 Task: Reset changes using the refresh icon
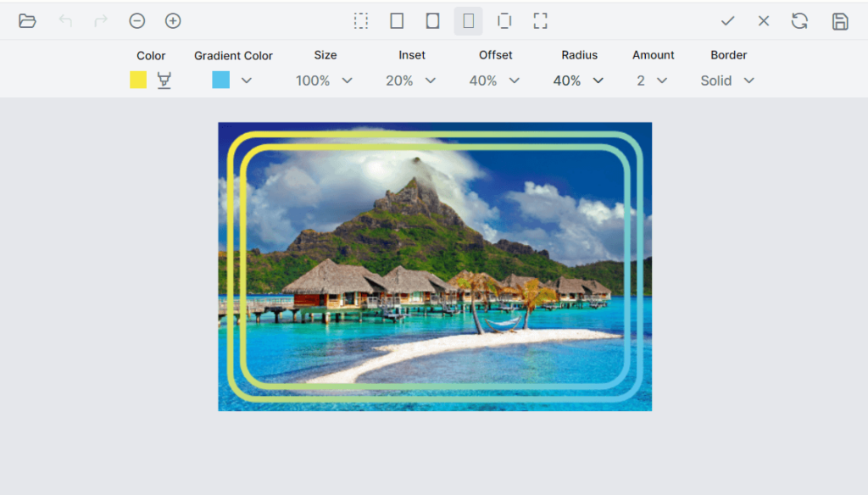(799, 20)
